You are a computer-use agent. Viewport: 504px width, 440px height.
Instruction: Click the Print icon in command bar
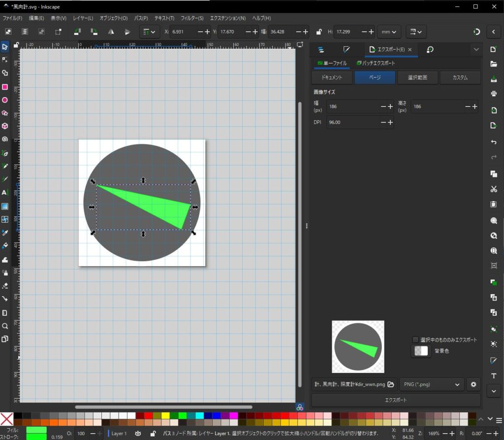(494, 94)
